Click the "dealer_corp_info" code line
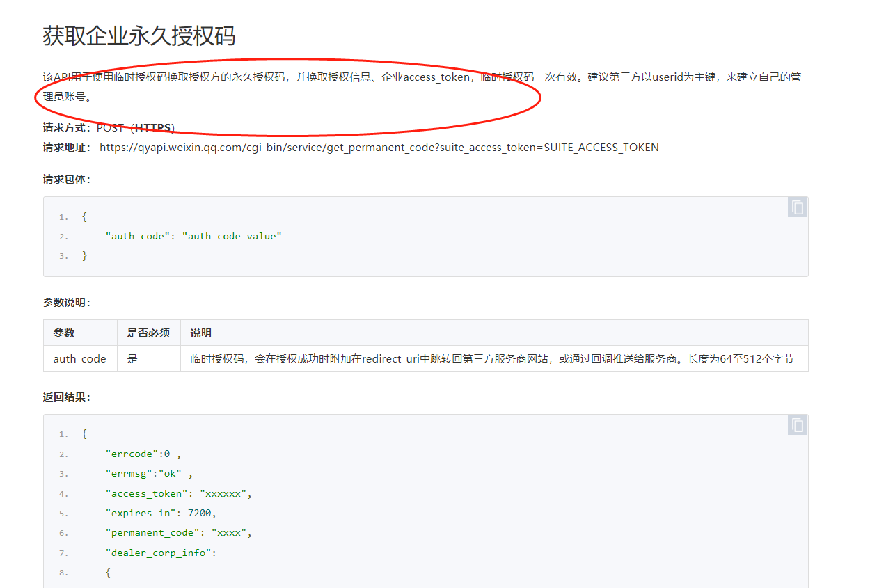Viewport: 870px width, 588px height. pos(161,553)
